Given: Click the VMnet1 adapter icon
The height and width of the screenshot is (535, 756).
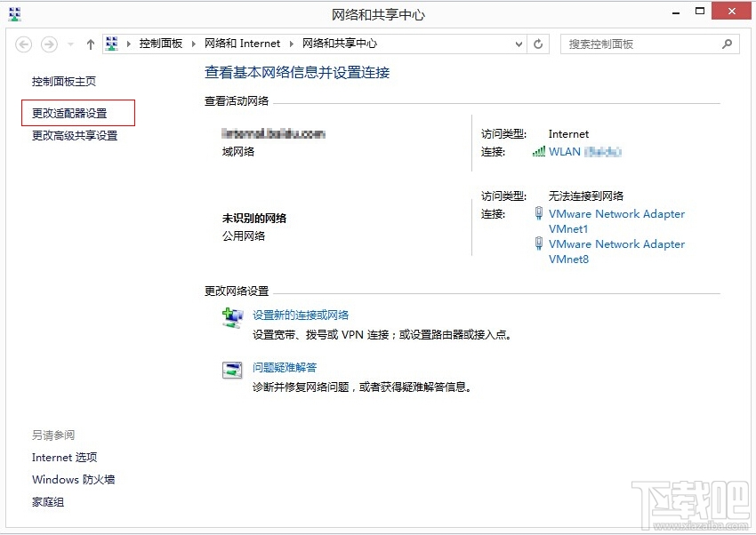Looking at the screenshot, I should (539, 213).
